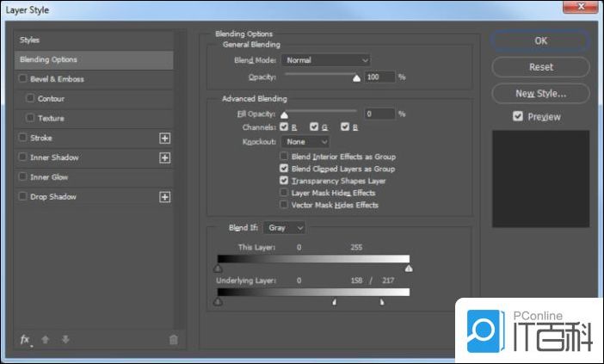The height and width of the screenshot is (364, 604).
Task: Click the Underlying Layer gradient bar
Action: click(x=313, y=293)
